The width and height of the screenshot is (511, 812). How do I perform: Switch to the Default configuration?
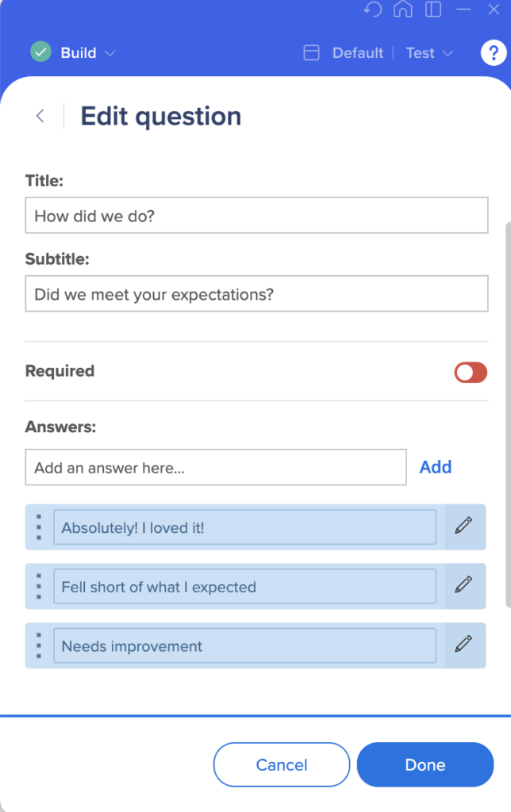pos(357,52)
